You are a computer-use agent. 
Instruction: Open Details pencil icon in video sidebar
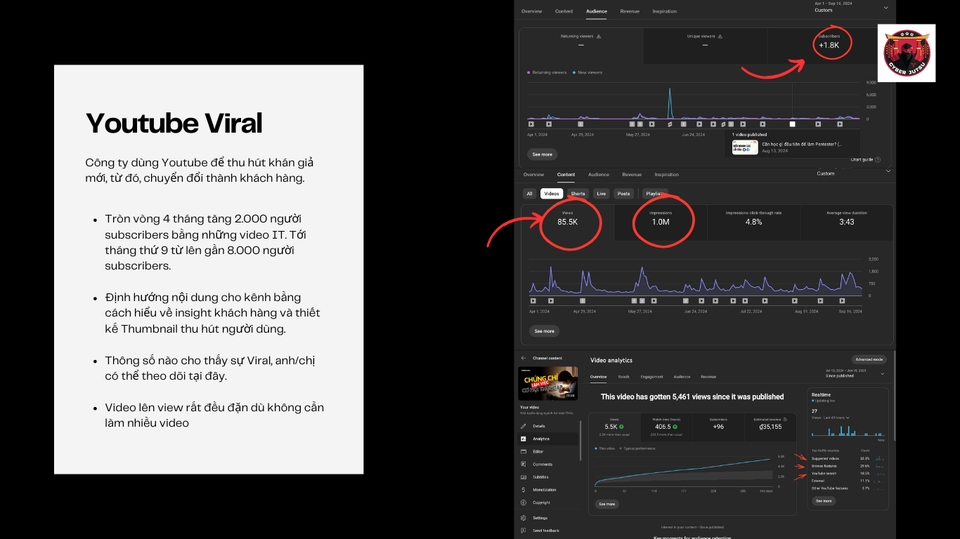pyautogui.click(x=523, y=426)
